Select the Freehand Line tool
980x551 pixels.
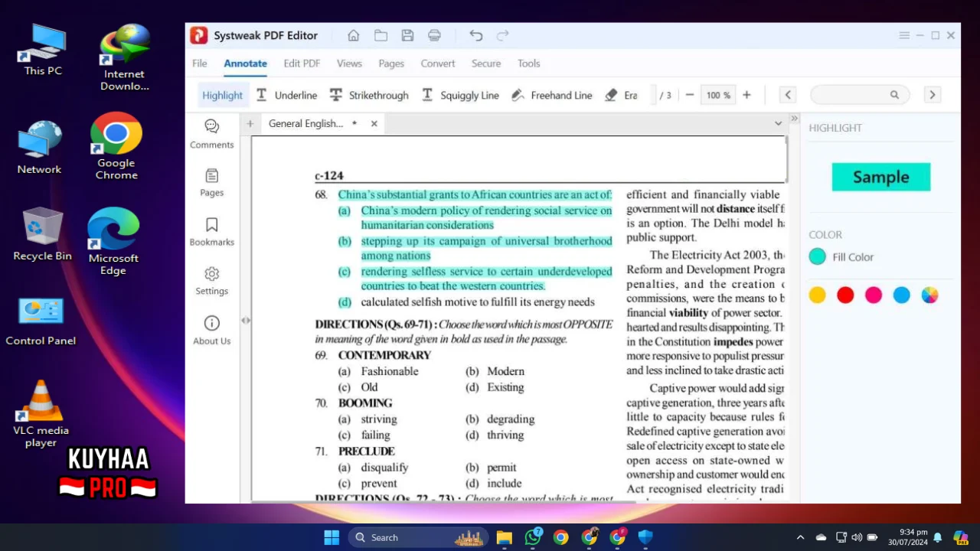(x=552, y=95)
